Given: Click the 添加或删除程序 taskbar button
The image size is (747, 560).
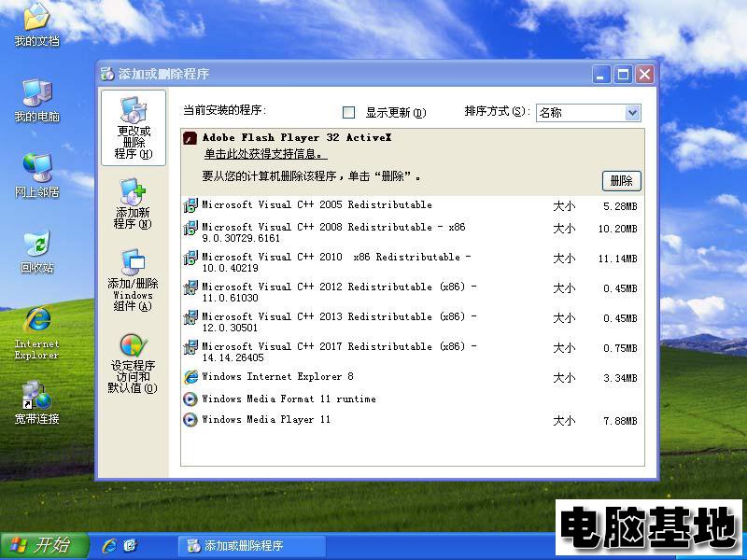Looking at the screenshot, I should tap(251, 546).
